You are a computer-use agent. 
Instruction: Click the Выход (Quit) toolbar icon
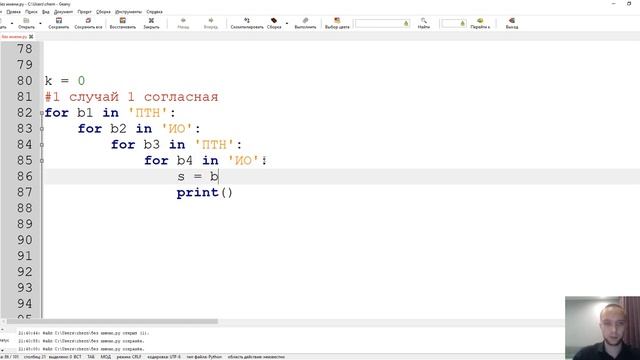[512, 23]
